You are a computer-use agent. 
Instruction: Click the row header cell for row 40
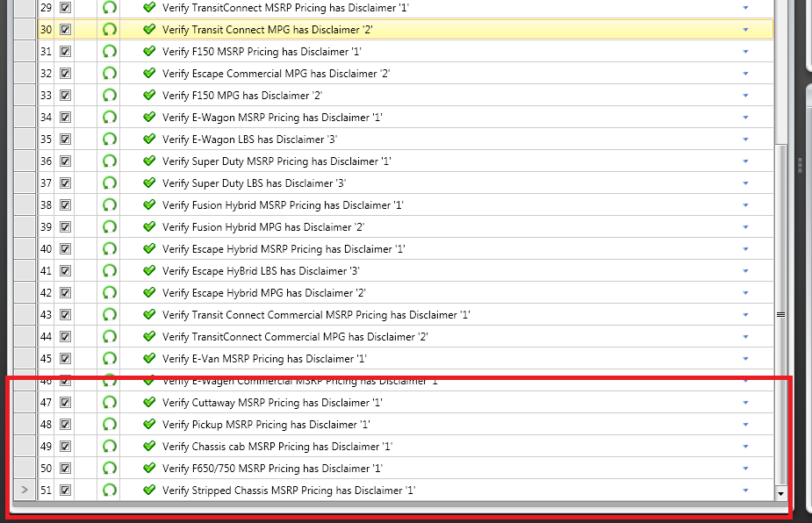tap(25, 249)
